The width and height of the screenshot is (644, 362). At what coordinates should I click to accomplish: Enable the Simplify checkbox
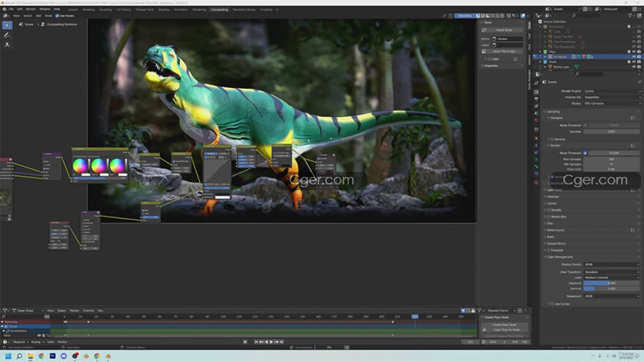(x=548, y=210)
